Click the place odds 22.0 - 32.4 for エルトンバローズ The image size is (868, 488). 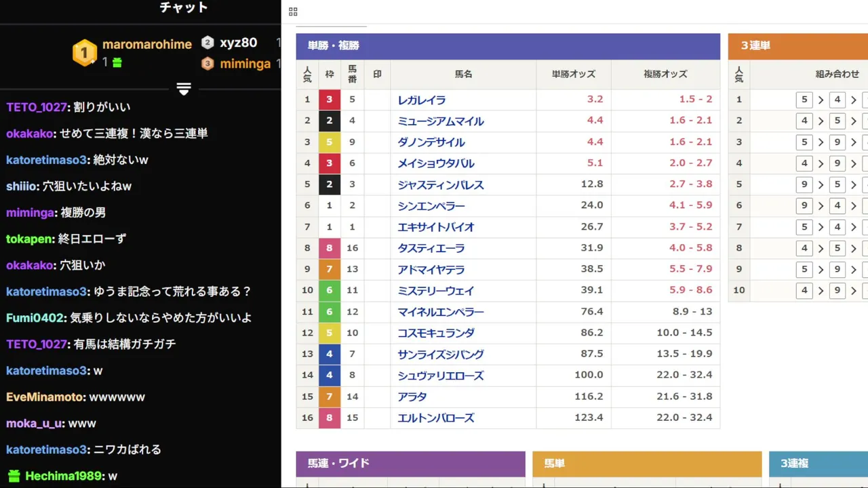point(684,418)
